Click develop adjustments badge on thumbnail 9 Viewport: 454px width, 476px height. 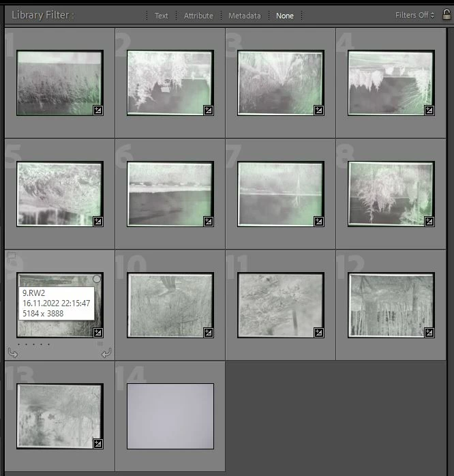[x=97, y=332]
